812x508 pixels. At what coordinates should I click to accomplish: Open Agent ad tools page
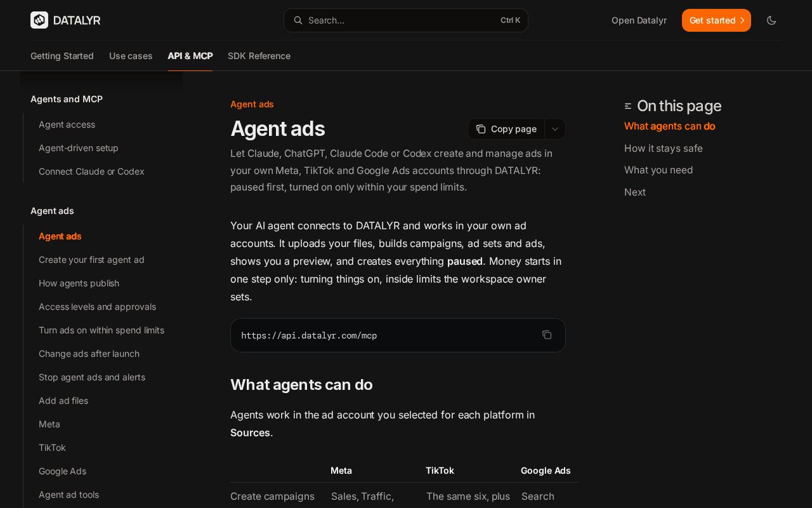pyautogui.click(x=69, y=495)
